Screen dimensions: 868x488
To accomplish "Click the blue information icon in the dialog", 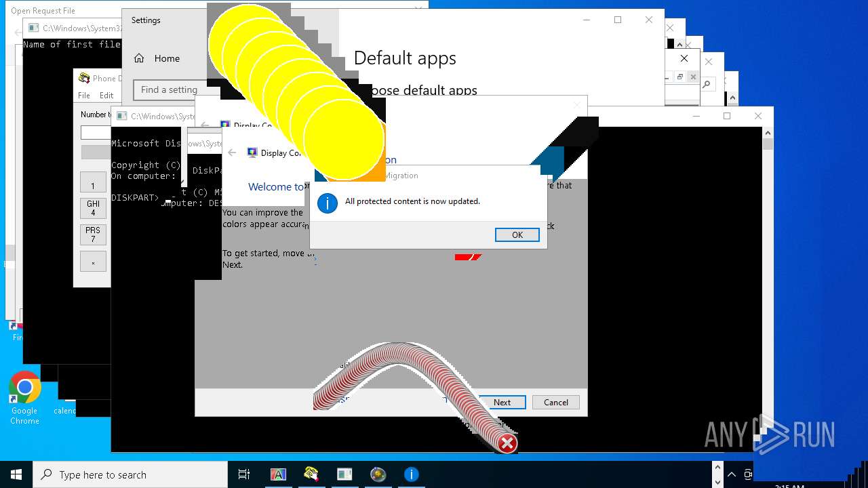I will pyautogui.click(x=328, y=203).
